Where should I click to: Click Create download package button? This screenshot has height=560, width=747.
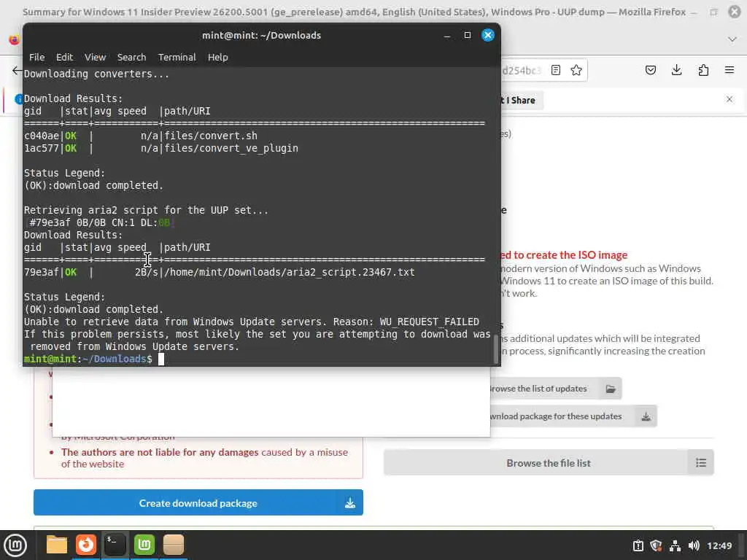[x=198, y=503]
